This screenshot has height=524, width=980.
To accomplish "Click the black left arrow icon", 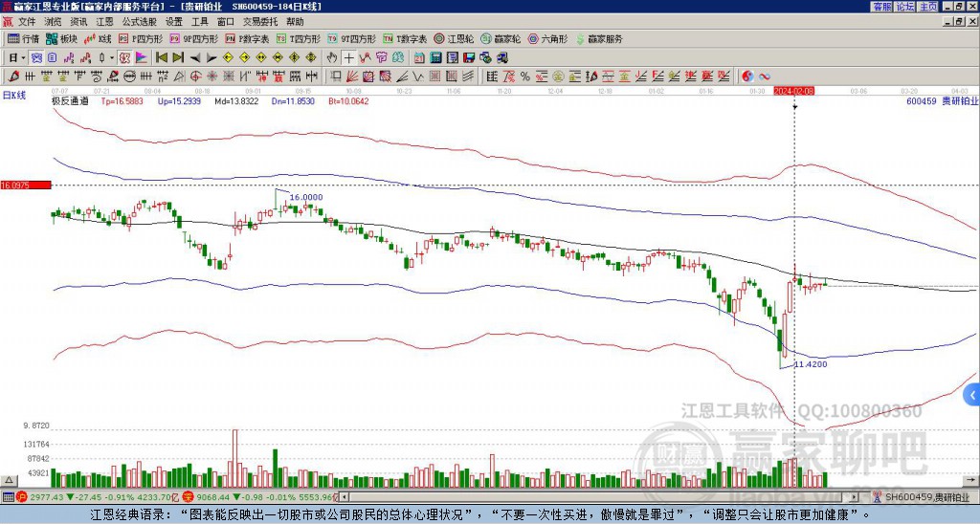I will (195, 57).
